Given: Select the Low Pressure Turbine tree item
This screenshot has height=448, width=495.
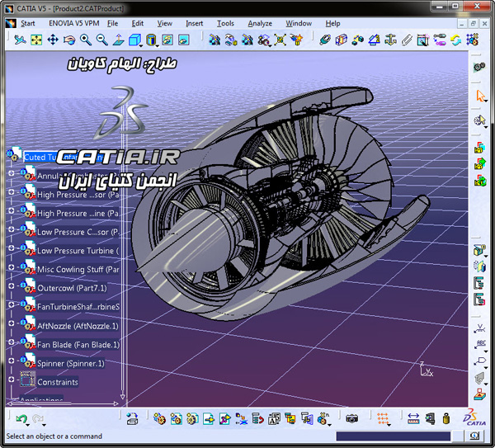Looking at the screenshot, I should pyautogui.click(x=78, y=251).
